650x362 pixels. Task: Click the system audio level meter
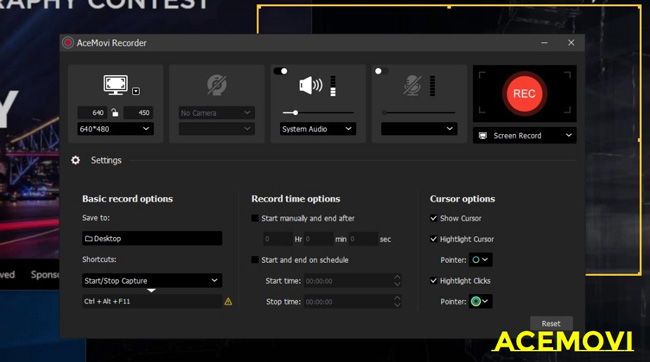tap(333, 86)
